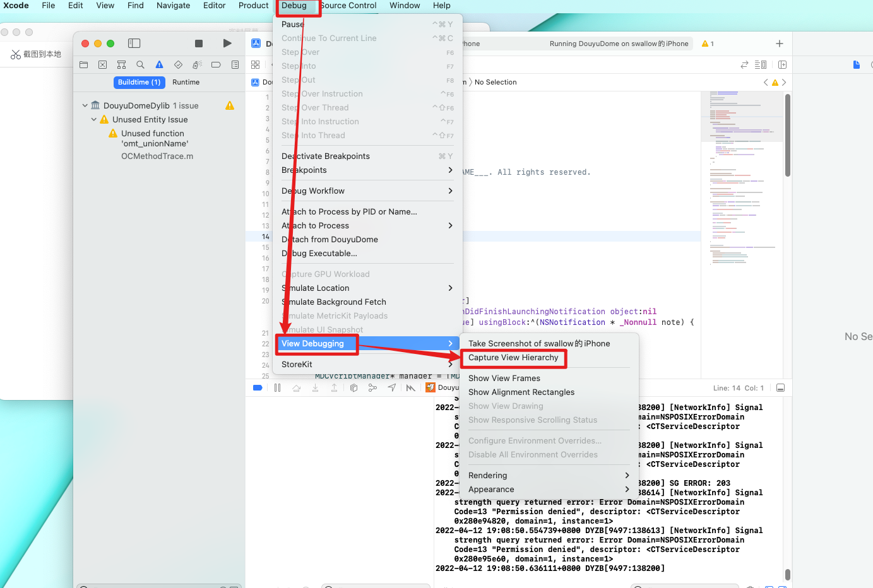This screenshot has height=588, width=873.
Task: Open the Debug Memory Graph icon
Action: pos(372,388)
